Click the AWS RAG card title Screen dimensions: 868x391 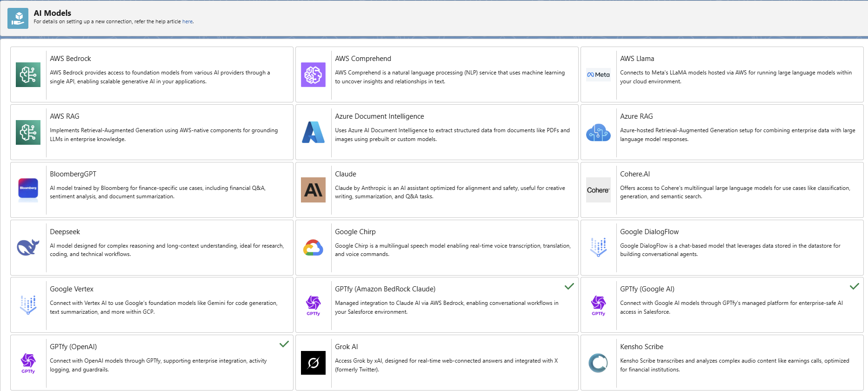pyautogui.click(x=65, y=116)
